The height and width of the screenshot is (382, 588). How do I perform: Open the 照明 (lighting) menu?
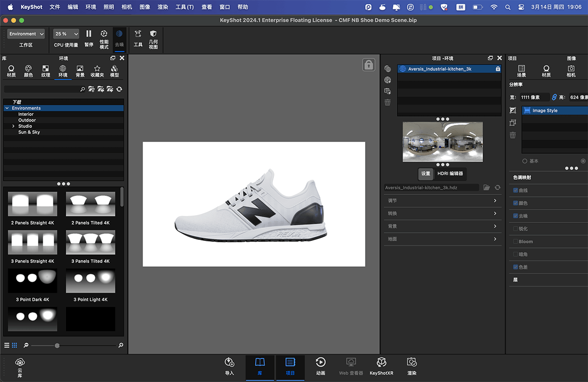pyautogui.click(x=109, y=7)
